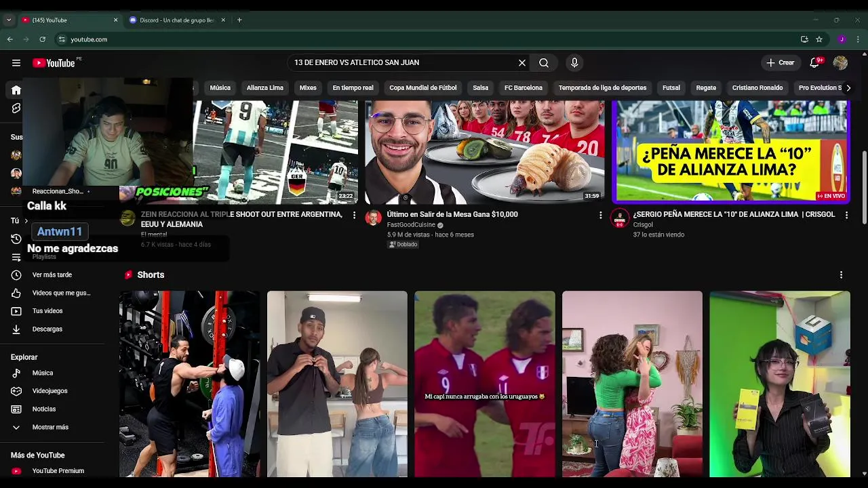The height and width of the screenshot is (488, 868).
Task: Reload the current page
Action: 43,39
